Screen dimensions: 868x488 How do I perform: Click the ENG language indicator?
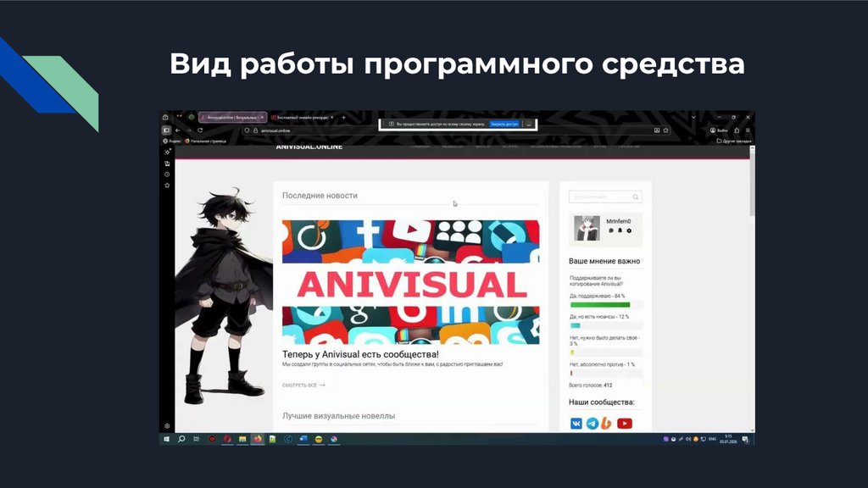pyautogui.click(x=712, y=440)
